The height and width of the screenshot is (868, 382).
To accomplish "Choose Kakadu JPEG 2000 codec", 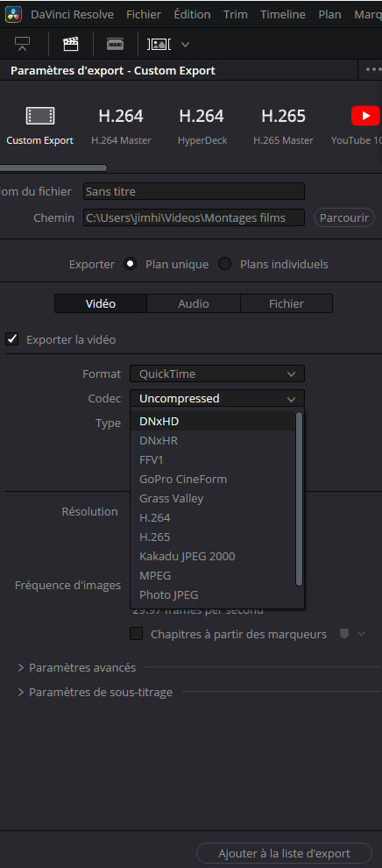I will click(x=213, y=556).
